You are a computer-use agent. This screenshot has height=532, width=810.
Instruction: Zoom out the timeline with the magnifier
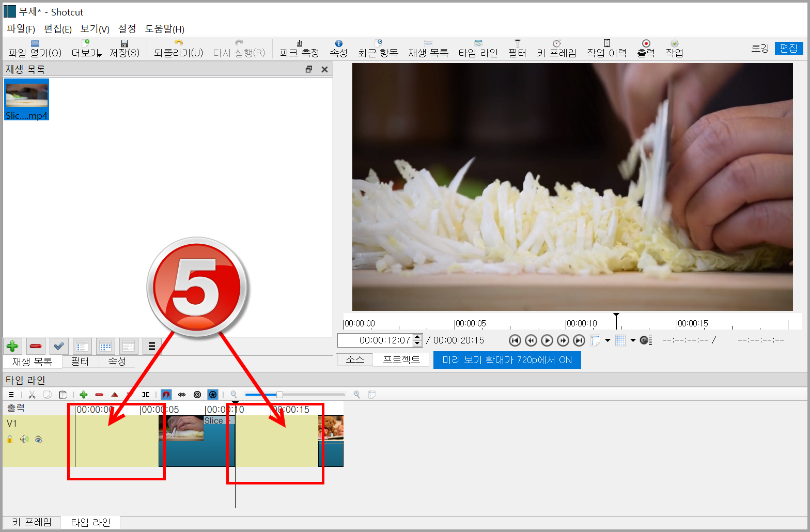click(233, 395)
